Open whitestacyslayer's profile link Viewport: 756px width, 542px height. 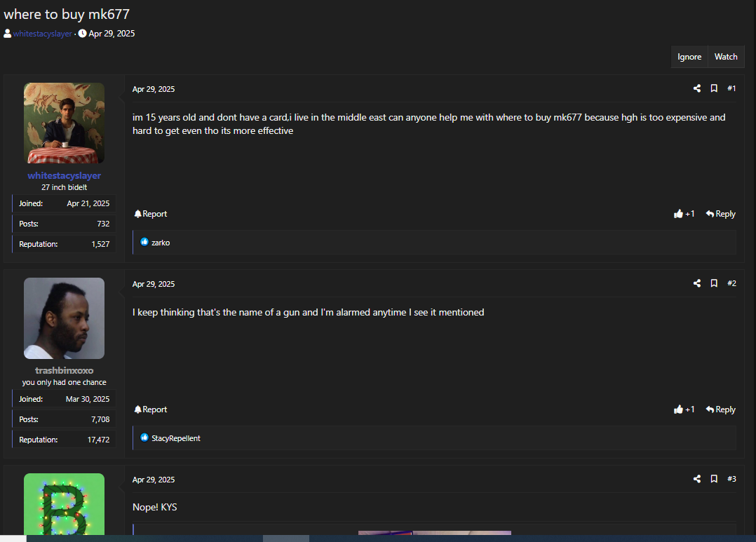click(43, 33)
